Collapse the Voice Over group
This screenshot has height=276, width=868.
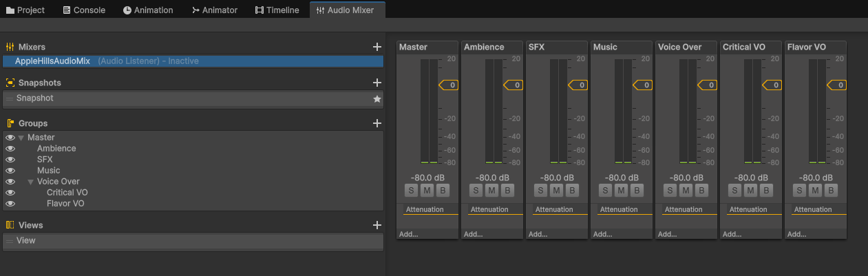31,182
